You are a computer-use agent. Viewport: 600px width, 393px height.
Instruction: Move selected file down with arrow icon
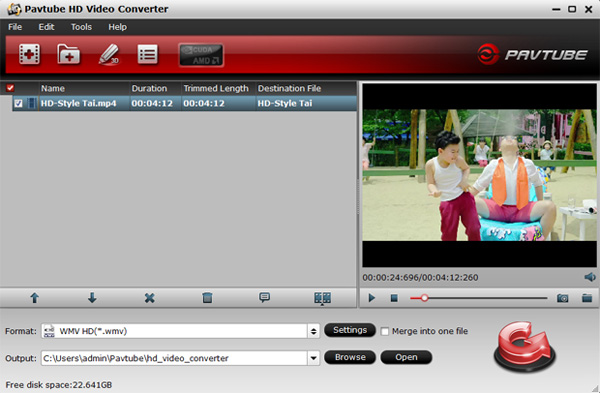point(92,298)
